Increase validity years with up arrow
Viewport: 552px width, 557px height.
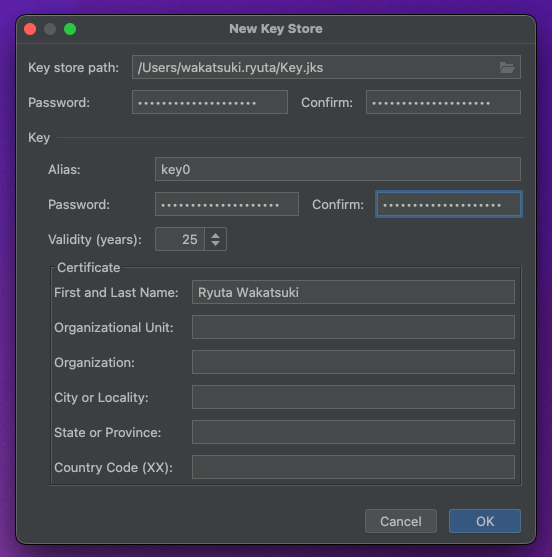click(215, 235)
